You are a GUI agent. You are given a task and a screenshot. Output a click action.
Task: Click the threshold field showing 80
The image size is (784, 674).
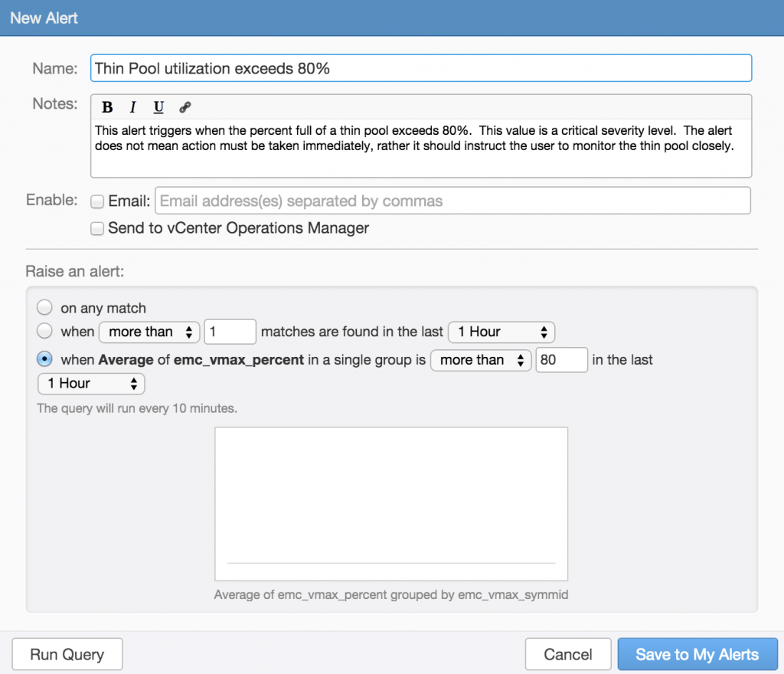(561, 360)
